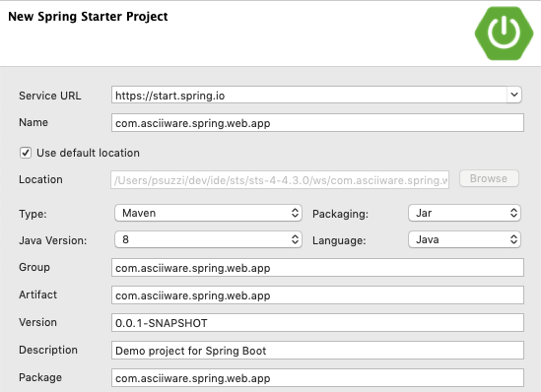This screenshot has width=541, height=392.
Task: Open the Service URL dropdown arrow
Action: click(514, 95)
